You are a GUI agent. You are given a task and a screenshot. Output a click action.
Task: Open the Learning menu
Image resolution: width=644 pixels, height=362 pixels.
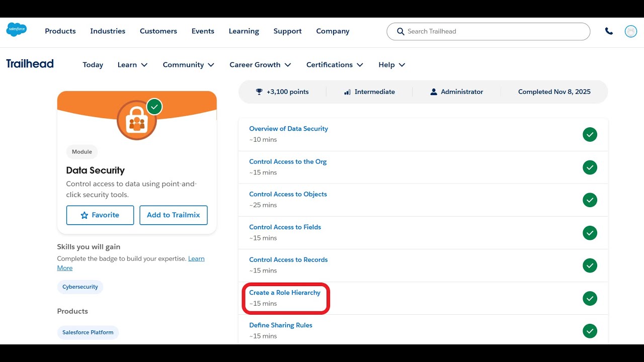244,31
